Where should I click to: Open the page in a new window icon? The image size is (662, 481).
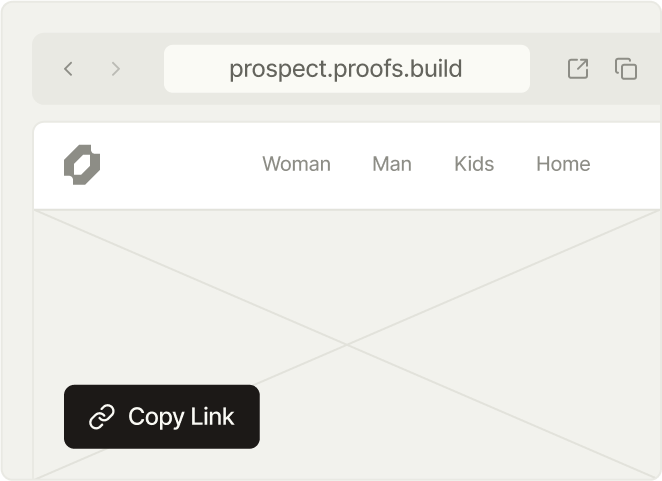(578, 68)
